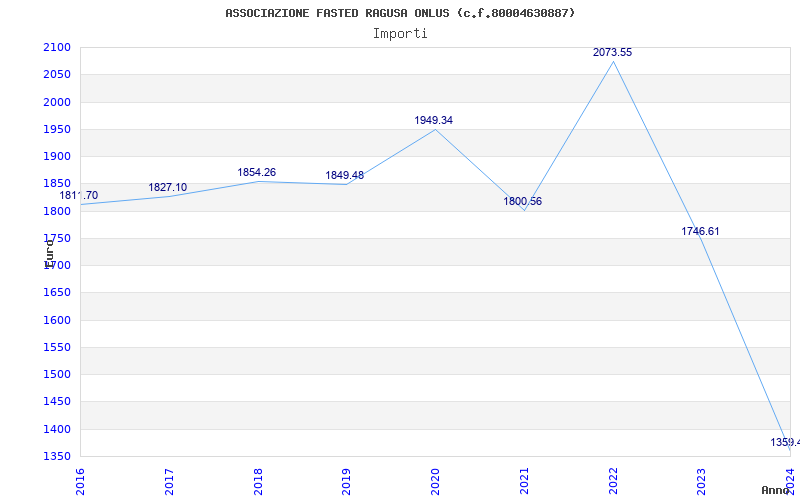The width and height of the screenshot is (800, 500).
Task: Click the x-axis year 2016
Action: click(x=80, y=482)
